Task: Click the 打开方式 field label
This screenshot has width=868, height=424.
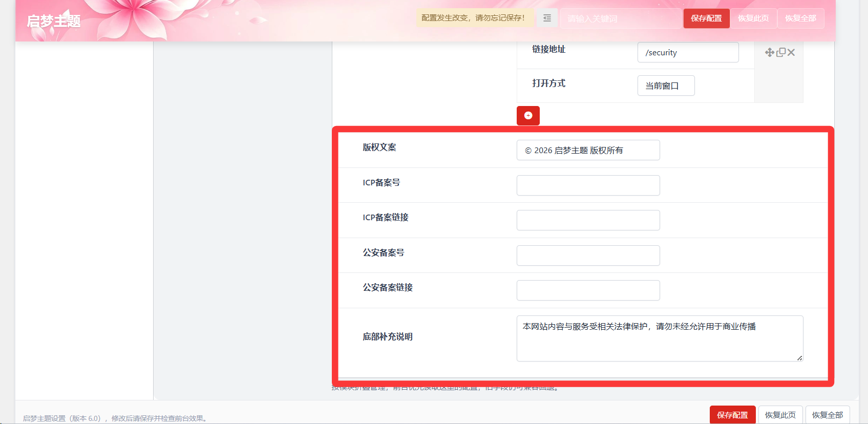Action: click(548, 83)
